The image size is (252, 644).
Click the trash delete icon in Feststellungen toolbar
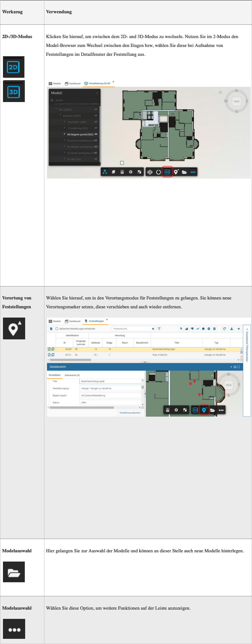click(x=214, y=329)
